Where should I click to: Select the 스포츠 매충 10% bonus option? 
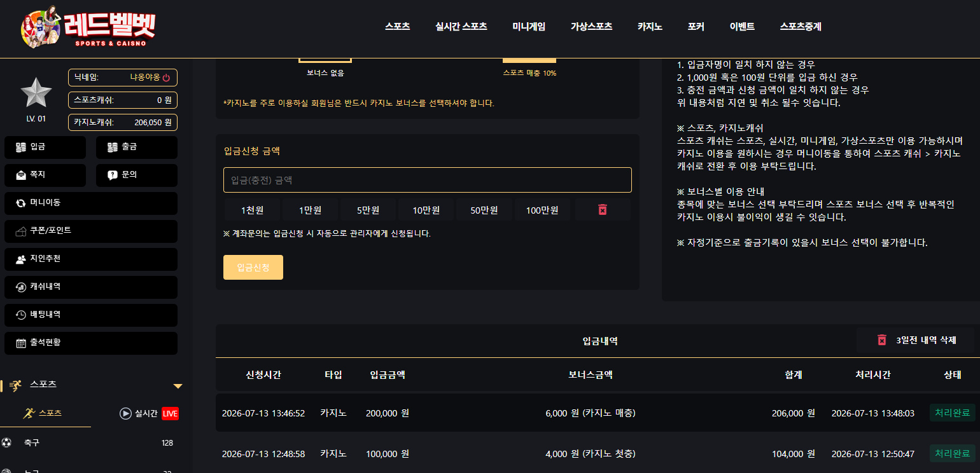[529, 68]
